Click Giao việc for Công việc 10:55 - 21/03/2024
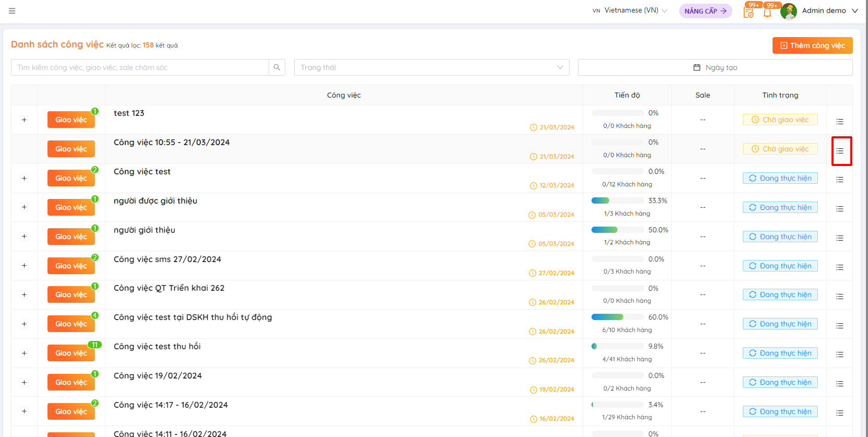This screenshot has height=437, width=868. [71, 149]
